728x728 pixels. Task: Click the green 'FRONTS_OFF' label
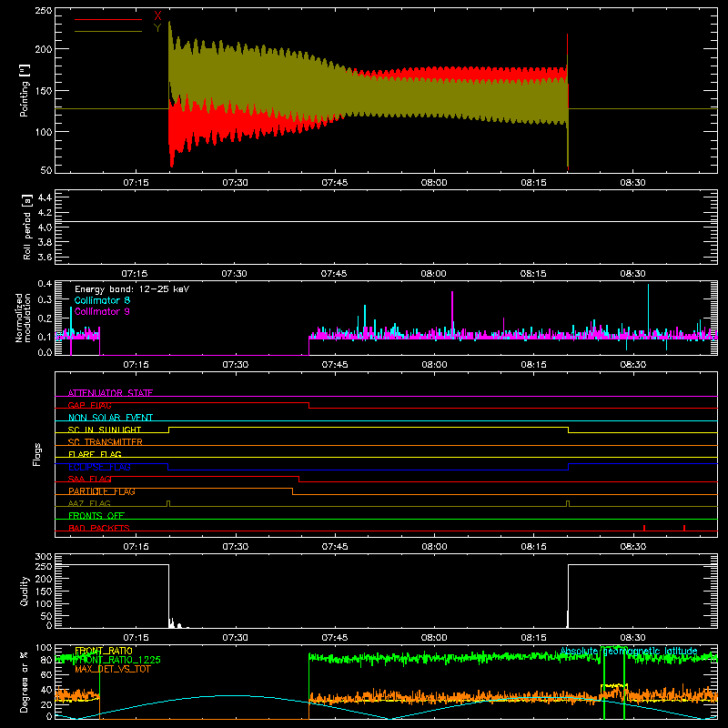point(96,516)
